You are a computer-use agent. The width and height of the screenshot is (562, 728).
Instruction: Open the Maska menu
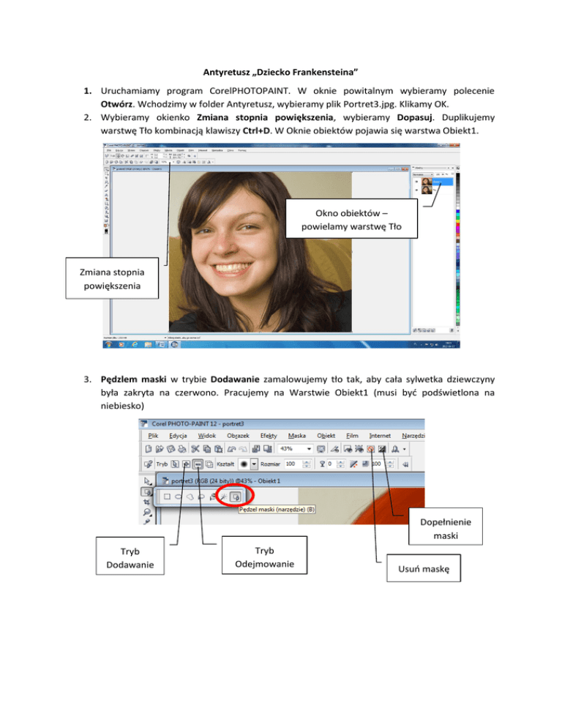pyautogui.click(x=298, y=434)
